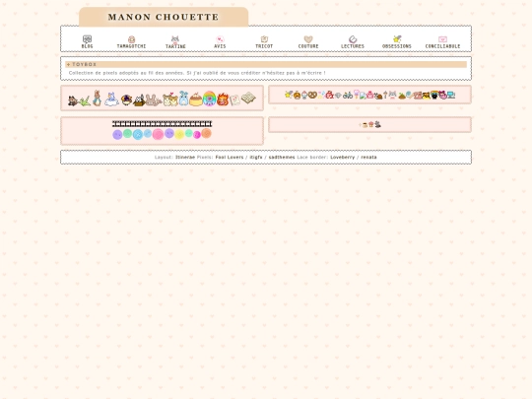Open the TAMAGOTCHI navigation item
Screen dimensions: 532x399
pyautogui.click(x=131, y=42)
